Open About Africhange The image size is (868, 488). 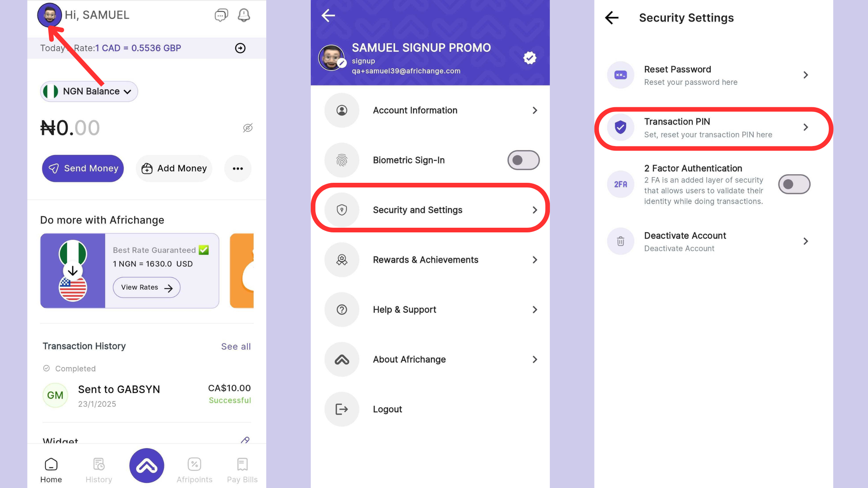pyautogui.click(x=430, y=359)
